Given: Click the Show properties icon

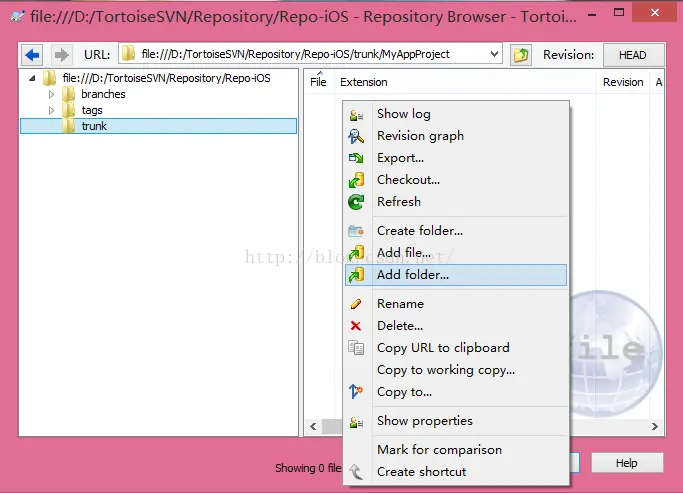Looking at the screenshot, I should (356, 422).
